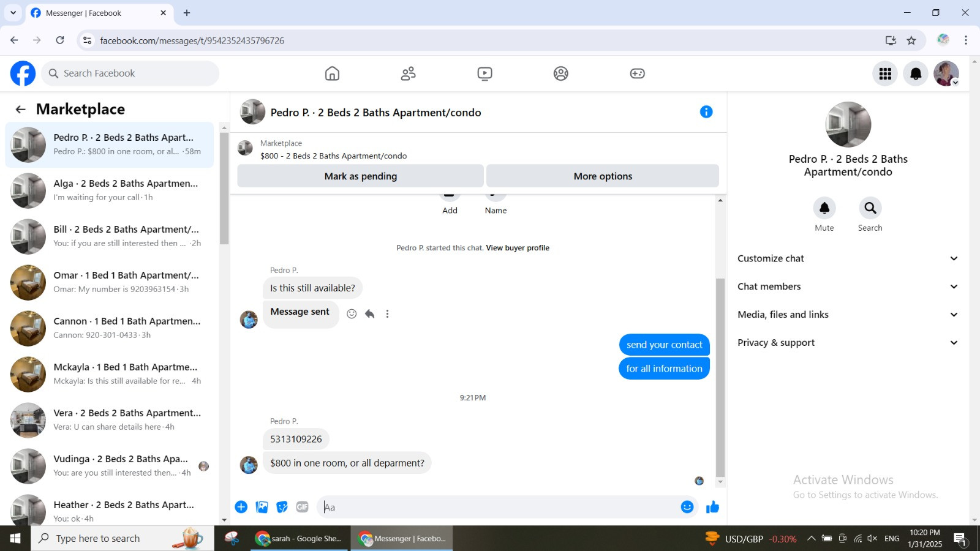Open Facebook notifications bell
The height and width of the screenshot is (551, 980).
[916, 73]
